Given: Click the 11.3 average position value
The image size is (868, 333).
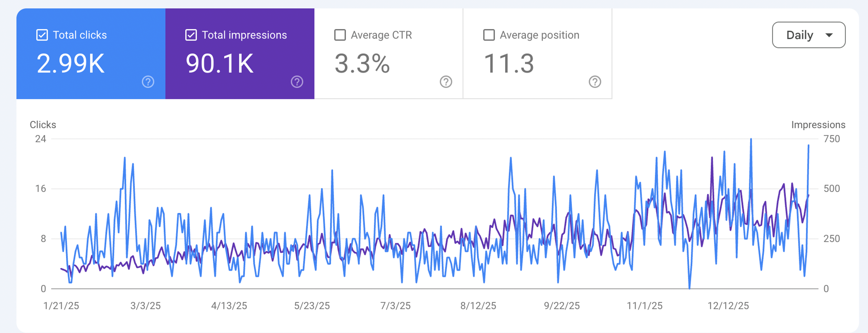Looking at the screenshot, I should (x=509, y=63).
